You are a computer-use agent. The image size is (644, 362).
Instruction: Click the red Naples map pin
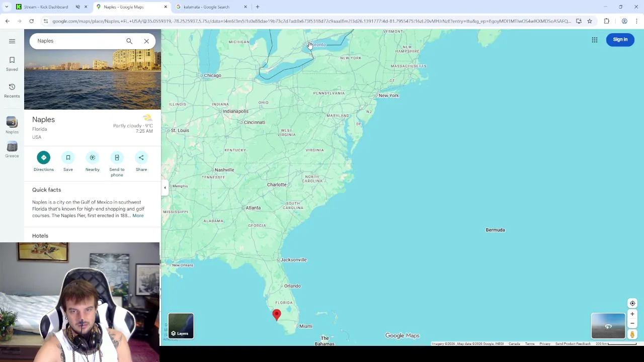point(276,315)
